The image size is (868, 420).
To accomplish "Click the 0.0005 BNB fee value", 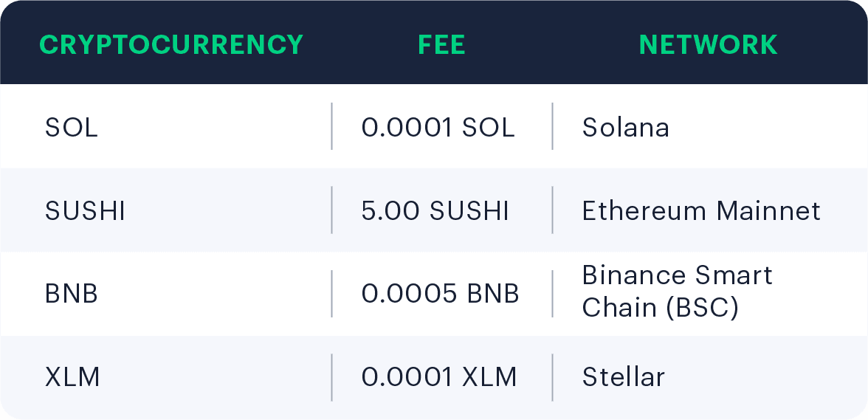I will coord(440,294).
